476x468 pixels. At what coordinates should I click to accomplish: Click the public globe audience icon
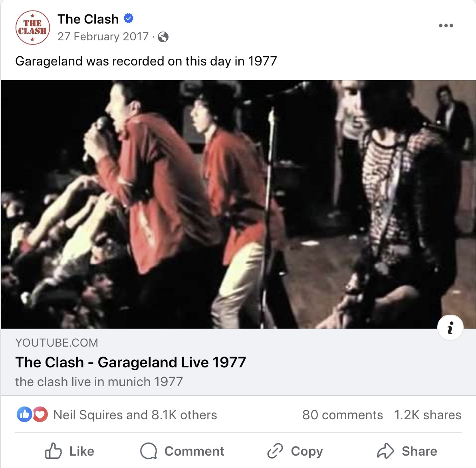point(163,37)
